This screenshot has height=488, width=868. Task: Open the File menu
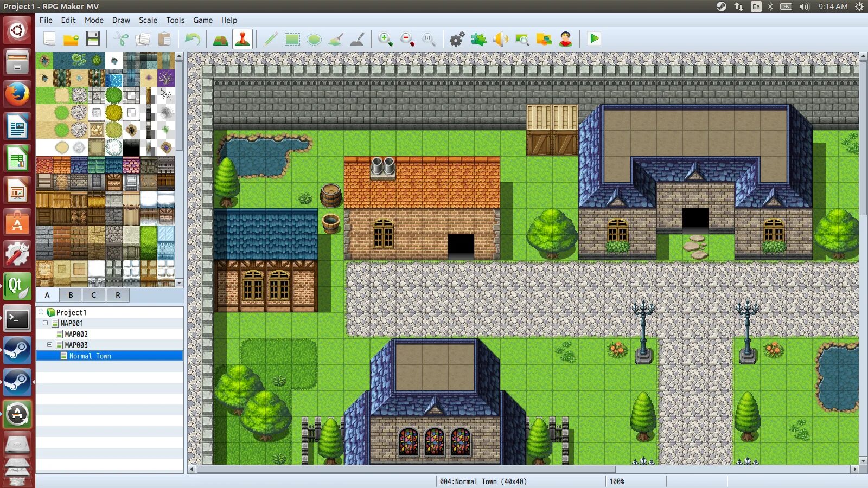(x=46, y=20)
